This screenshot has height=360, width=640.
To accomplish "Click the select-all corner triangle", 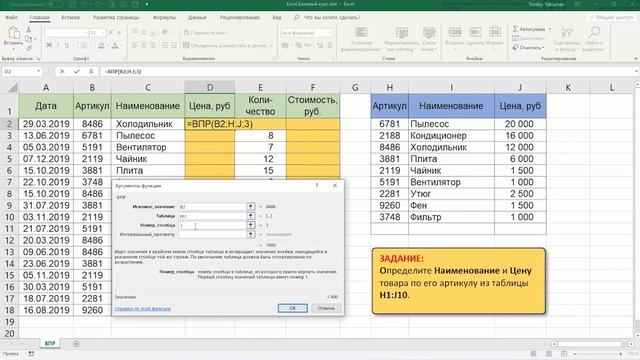I will pyautogui.click(x=13, y=87).
